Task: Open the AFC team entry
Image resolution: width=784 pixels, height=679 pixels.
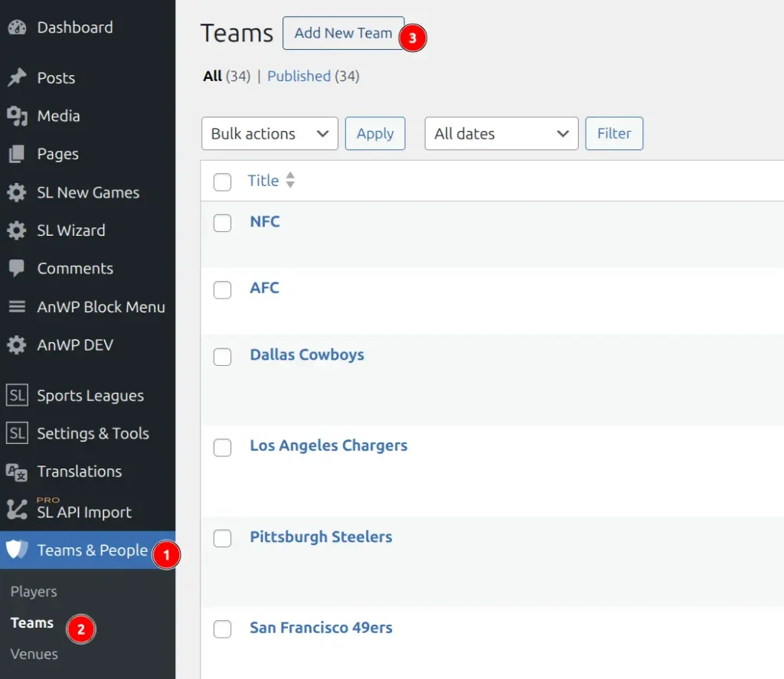Action: (x=264, y=288)
